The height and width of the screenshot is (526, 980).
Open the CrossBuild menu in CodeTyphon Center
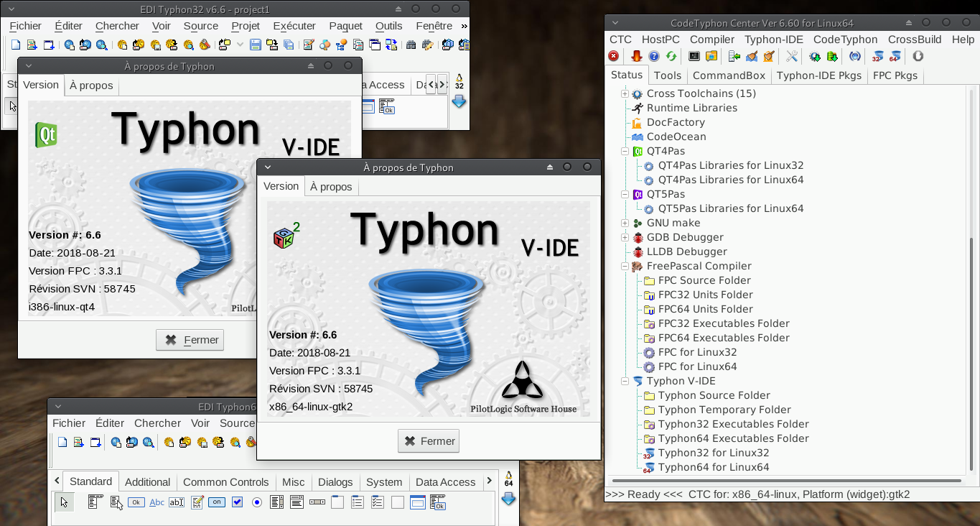click(x=915, y=40)
